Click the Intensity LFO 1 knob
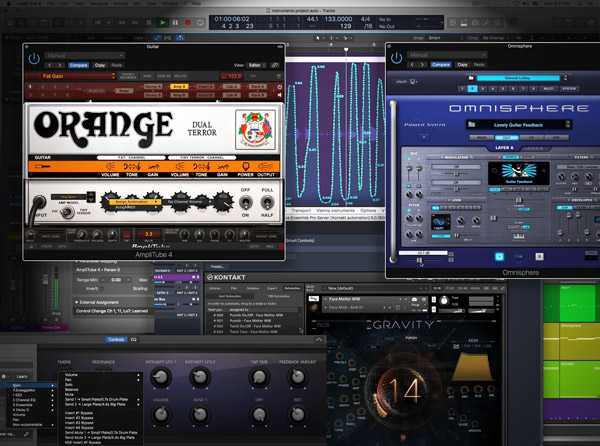 161,378
